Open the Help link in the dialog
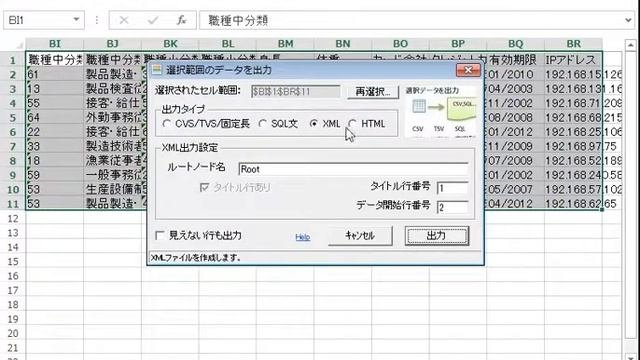Viewport: 640px width, 360px height. [x=302, y=237]
